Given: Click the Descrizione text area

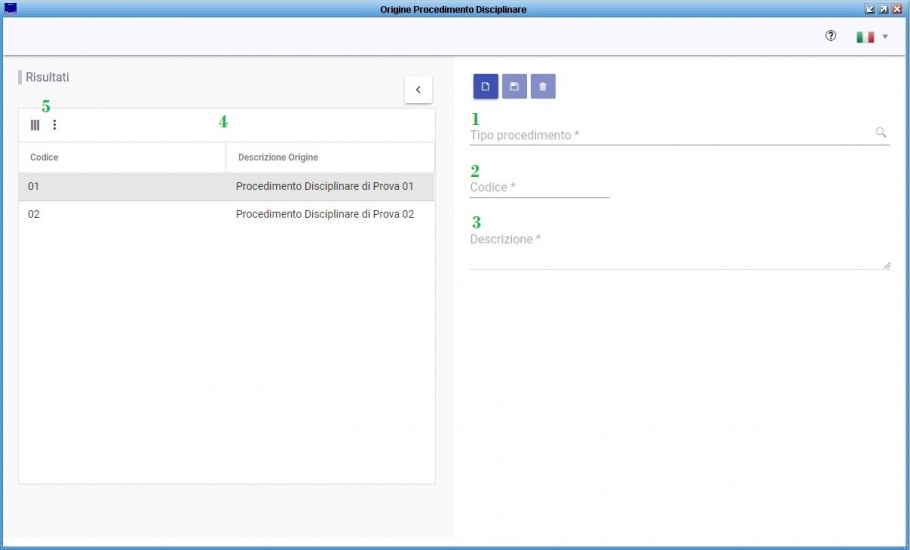Looking at the screenshot, I should 680,250.
